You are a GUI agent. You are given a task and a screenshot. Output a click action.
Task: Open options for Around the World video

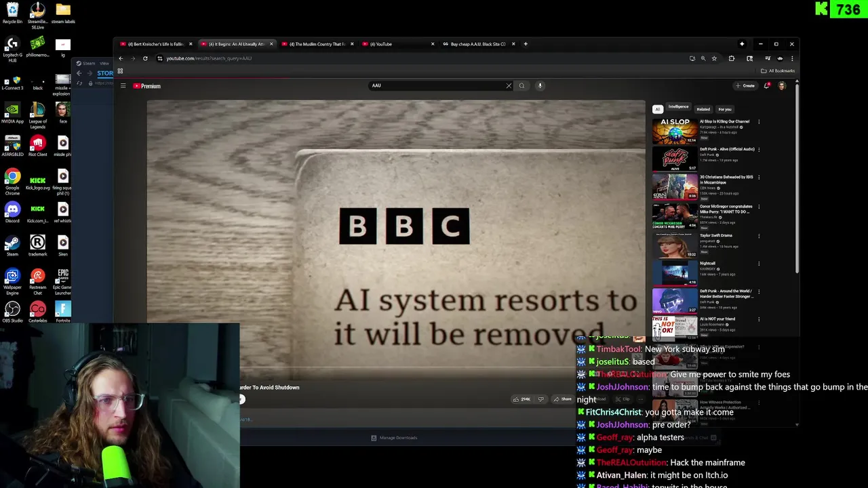[x=759, y=291]
